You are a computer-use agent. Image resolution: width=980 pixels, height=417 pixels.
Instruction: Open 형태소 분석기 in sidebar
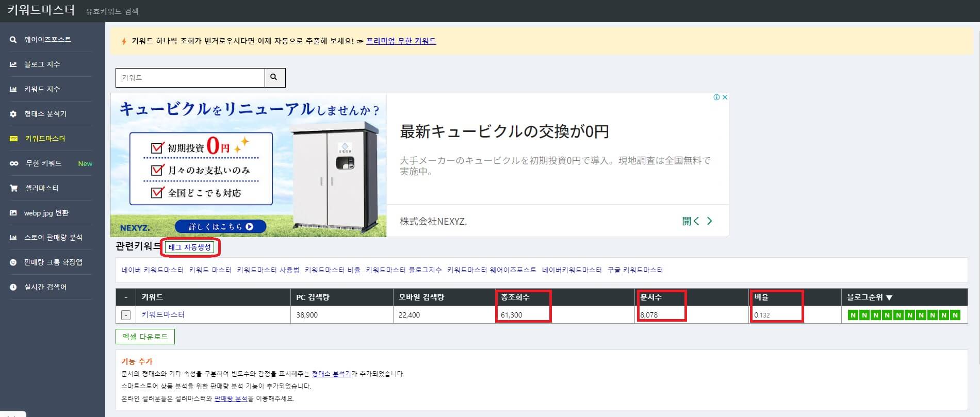click(45, 114)
